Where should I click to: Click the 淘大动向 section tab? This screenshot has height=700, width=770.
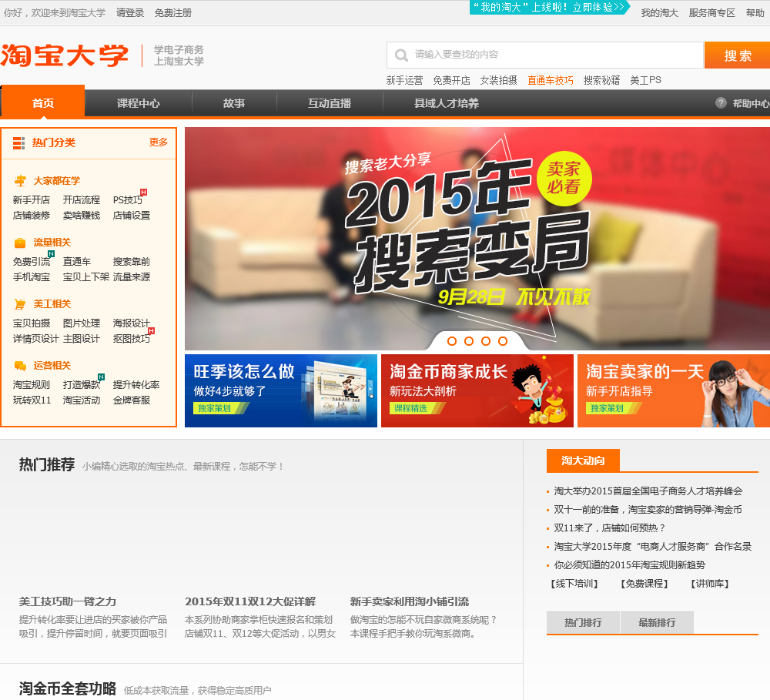[x=583, y=461]
